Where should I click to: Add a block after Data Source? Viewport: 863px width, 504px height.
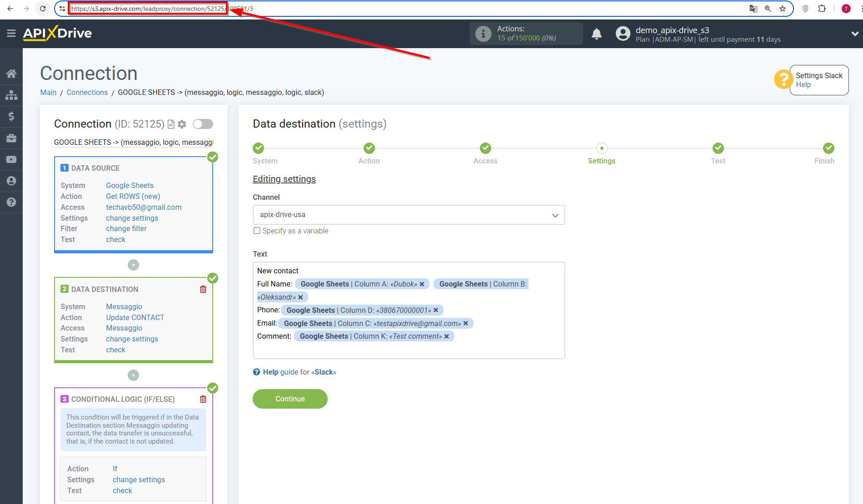[x=133, y=265]
